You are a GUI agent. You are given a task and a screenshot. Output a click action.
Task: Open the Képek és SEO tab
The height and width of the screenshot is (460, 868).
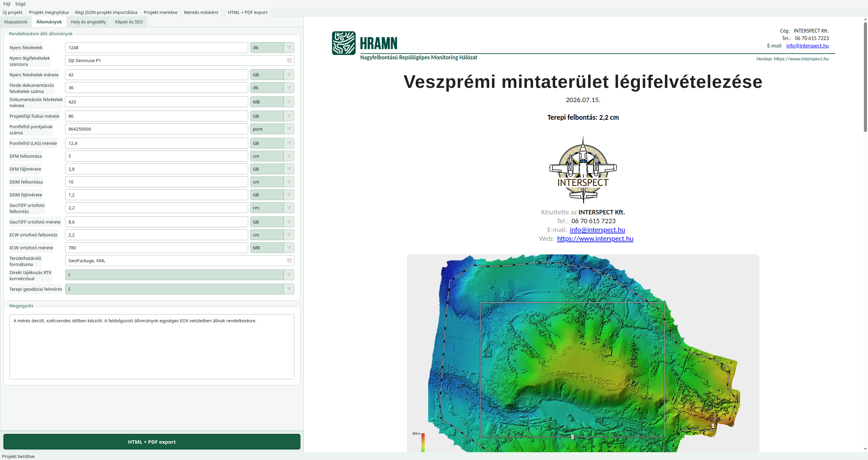tap(129, 22)
